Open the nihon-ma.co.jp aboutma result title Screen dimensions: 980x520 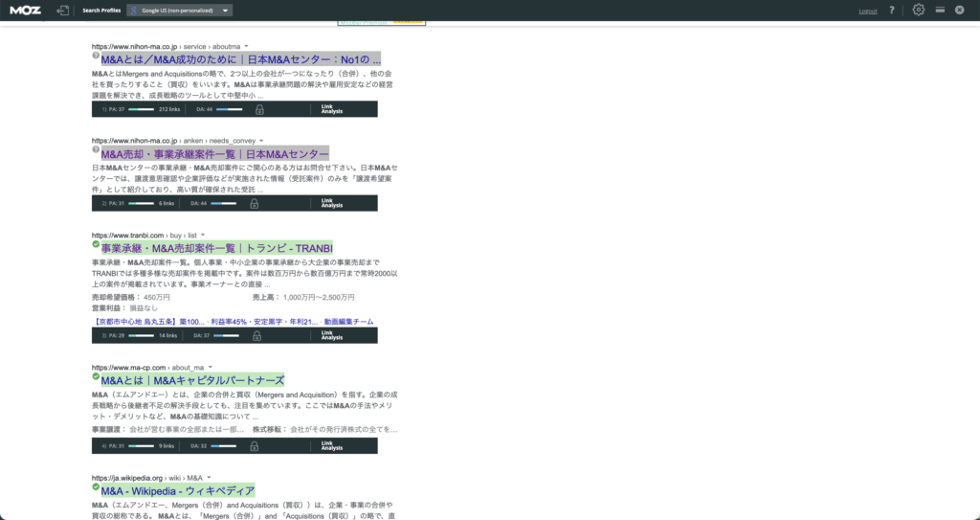point(240,59)
